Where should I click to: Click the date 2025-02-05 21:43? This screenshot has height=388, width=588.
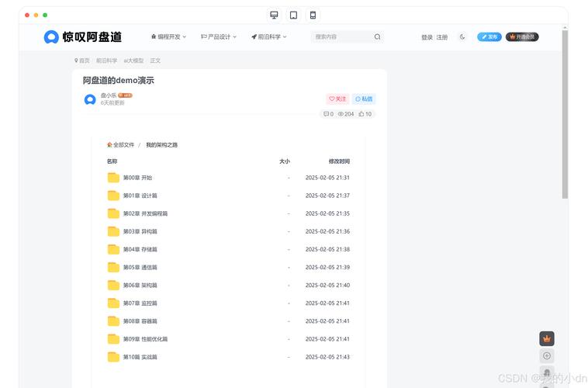[x=327, y=357]
